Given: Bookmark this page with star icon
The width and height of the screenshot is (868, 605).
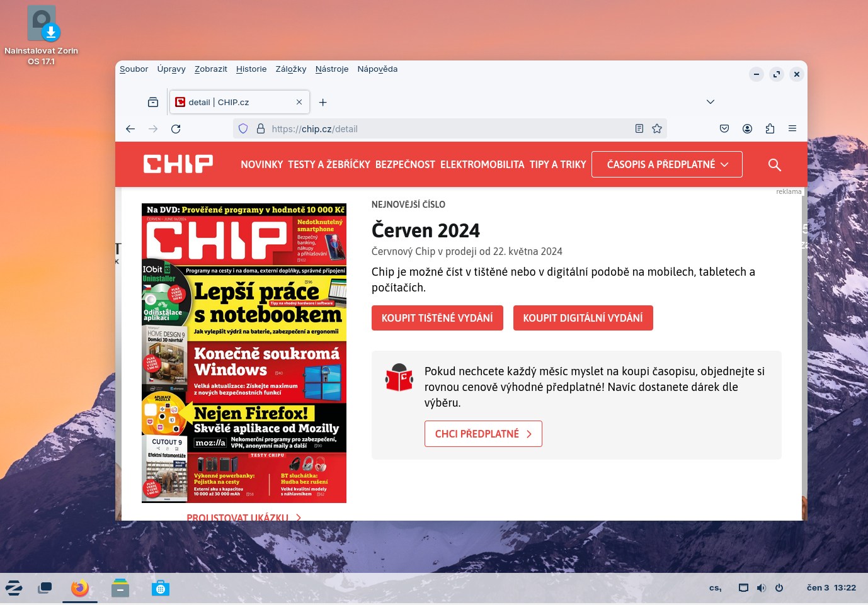Looking at the screenshot, I should point(657,128).
